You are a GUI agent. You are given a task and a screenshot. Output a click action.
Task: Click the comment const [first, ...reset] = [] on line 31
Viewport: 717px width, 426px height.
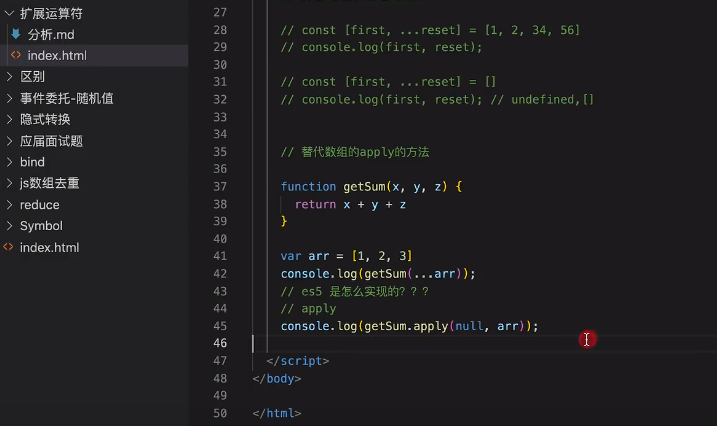pos(388,82)
